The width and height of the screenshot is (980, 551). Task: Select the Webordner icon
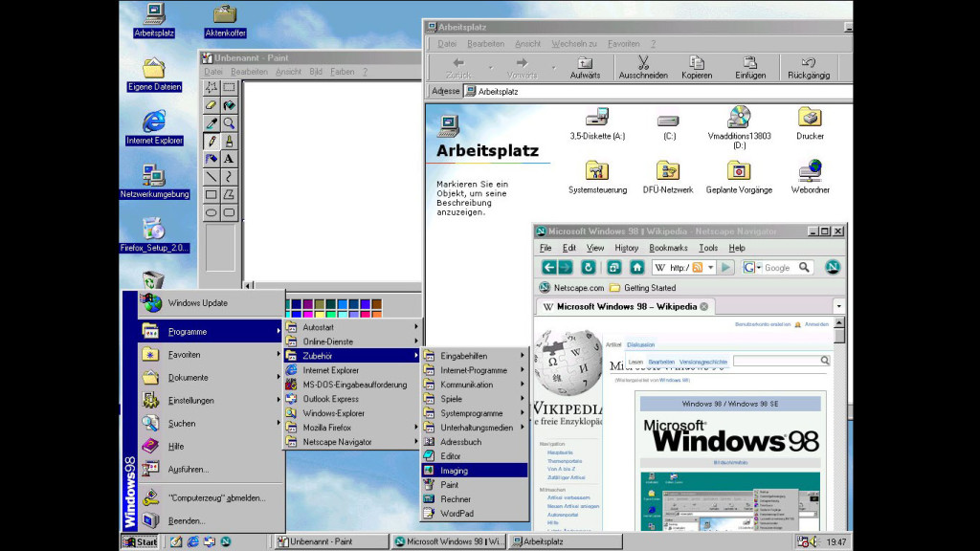(x=810, y=177)
